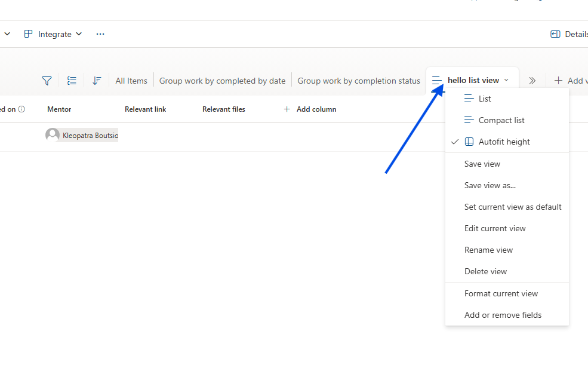The image size is (588, 374).
Task: Choose the Compact list layout
Action: [501, 120]
